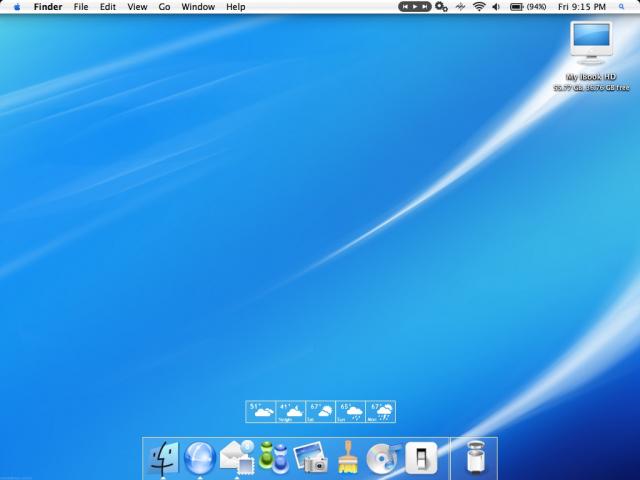This screenshot has height=480, width=640.
Task: Skip to next track in menu bar
Action: [425, 7]
